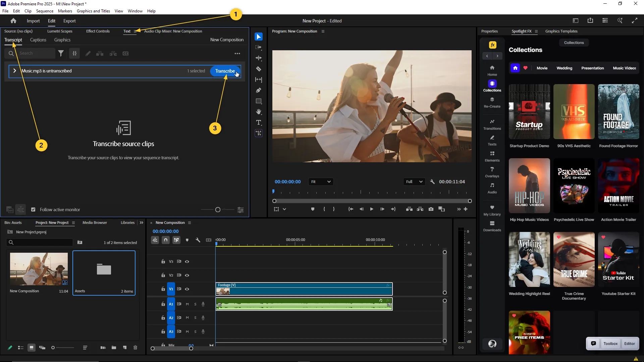Viewport: 644px width, 362px height.
Task: Select the Ripple Edit tool
Action: (259, 58)
